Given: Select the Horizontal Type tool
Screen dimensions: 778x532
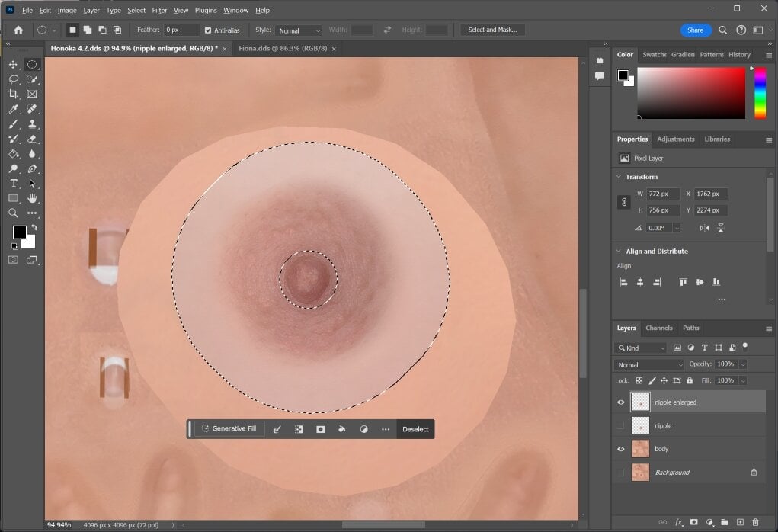Looking at the screenshot, I should (x=14, y=184).
